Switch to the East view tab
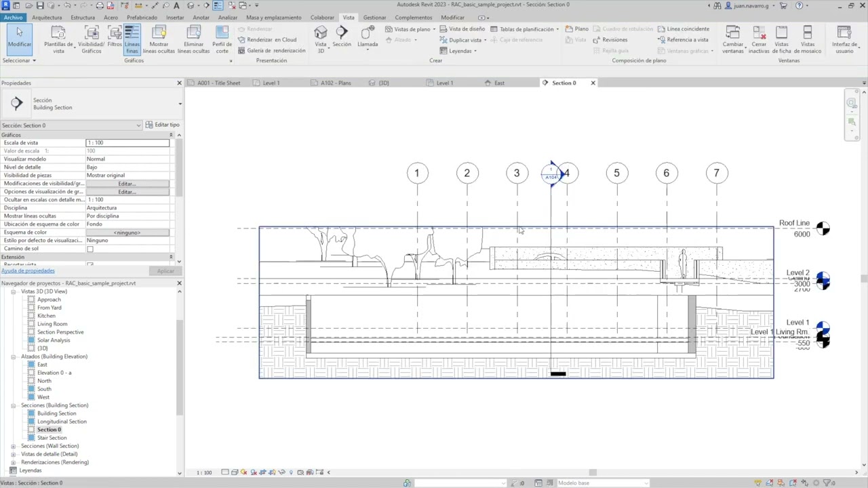The height and width of the screenshot is (488, 868). (494, 83)
